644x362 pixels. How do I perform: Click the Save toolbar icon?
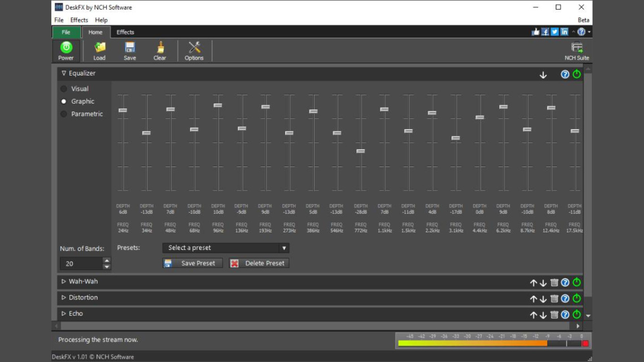(130, 51)
